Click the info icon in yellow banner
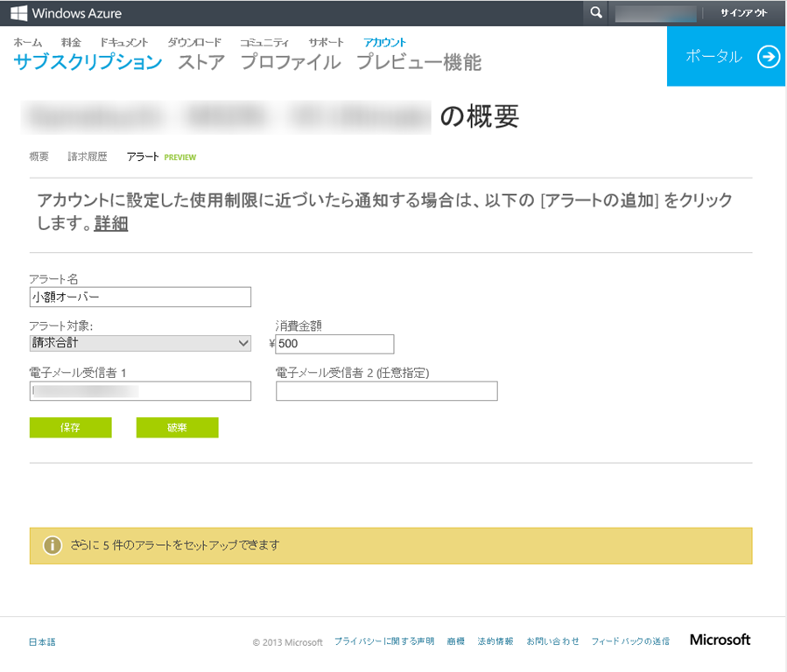The image size is (787, 672). point(53,545)
